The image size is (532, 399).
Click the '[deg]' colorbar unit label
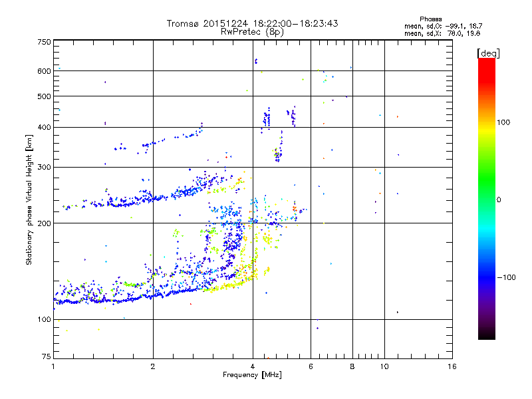488,53
